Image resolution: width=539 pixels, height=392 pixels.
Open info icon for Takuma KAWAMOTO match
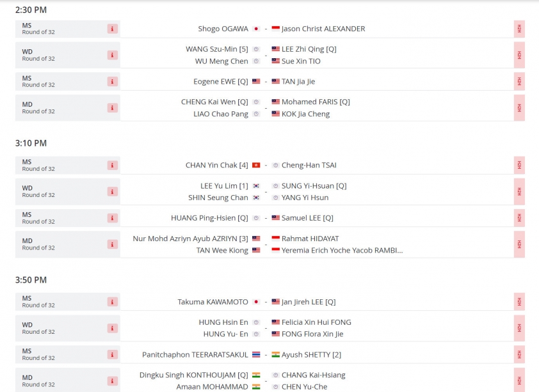tap(113, 302)
